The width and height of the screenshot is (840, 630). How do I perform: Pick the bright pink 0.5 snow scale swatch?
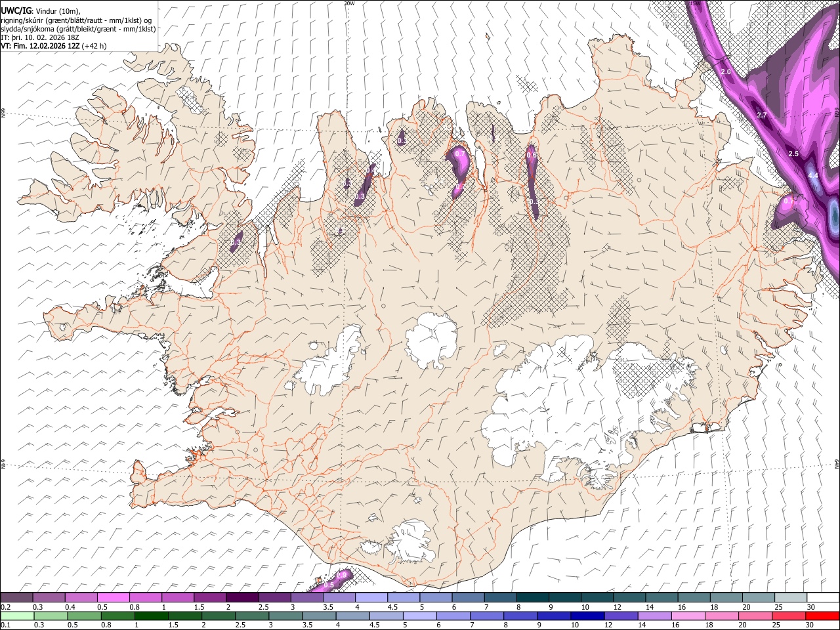(x=114, y=598)
